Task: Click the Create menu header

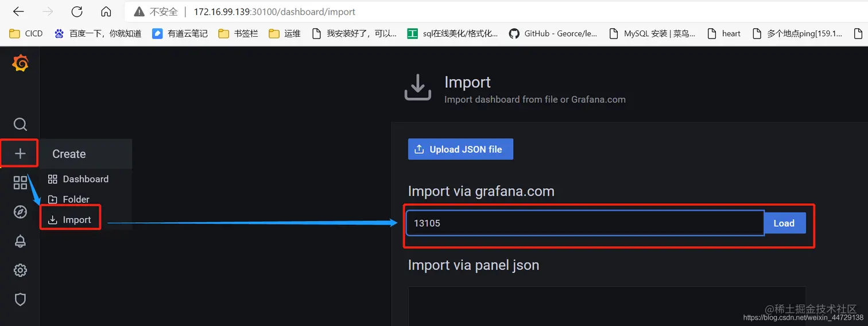Action: [86, 154]
